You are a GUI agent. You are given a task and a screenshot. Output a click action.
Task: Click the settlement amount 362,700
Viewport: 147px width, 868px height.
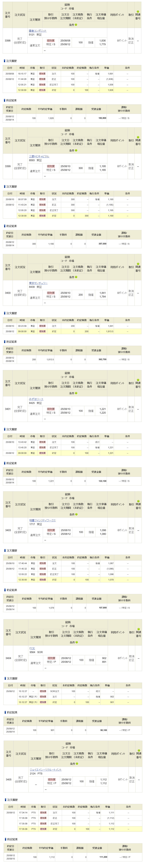(102, 360)
